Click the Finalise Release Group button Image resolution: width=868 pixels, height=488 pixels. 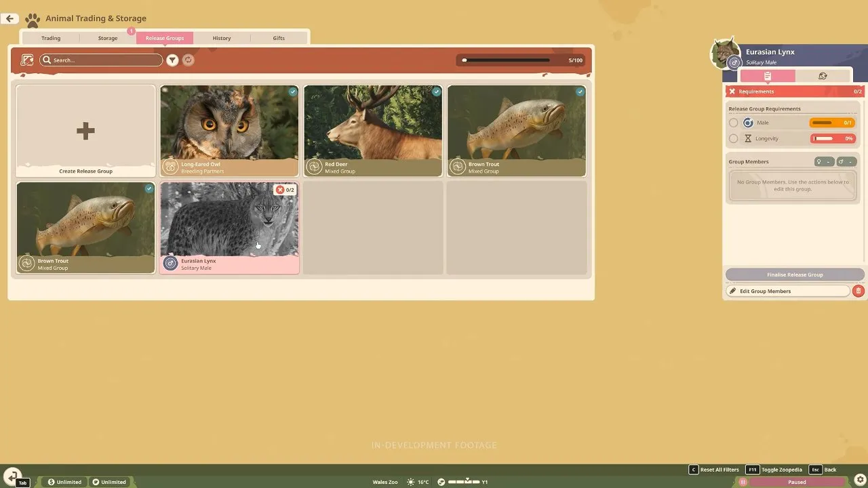(795, 274)
